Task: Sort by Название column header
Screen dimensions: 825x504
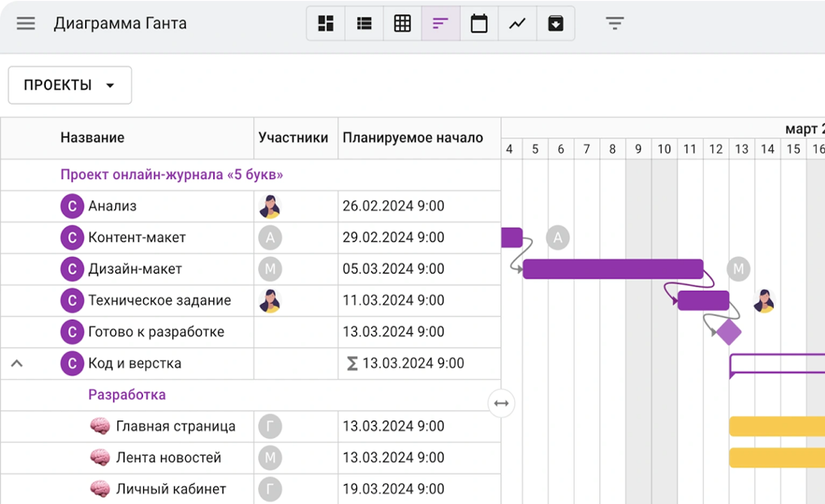Action: [93, 138]
